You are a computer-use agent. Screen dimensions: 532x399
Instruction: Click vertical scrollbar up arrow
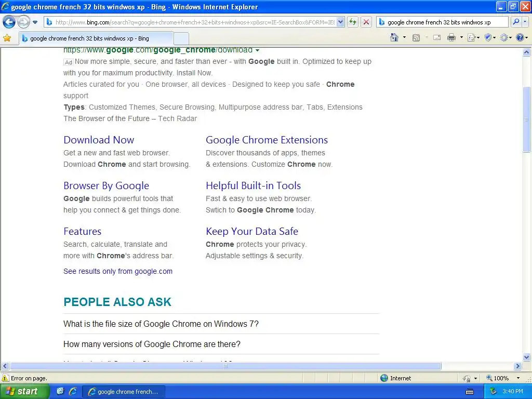[526, 52]
